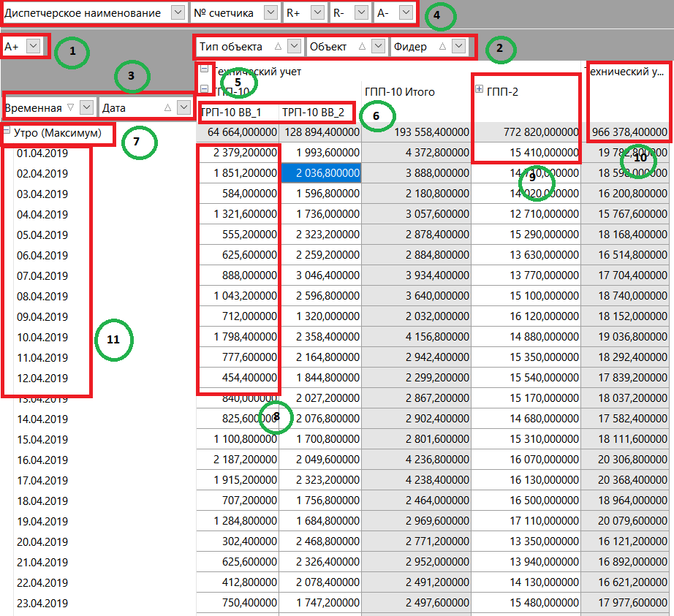The image size is (674, 616).
Task: Open the A+ data field dropdown
Action: (x=33, y=47)
